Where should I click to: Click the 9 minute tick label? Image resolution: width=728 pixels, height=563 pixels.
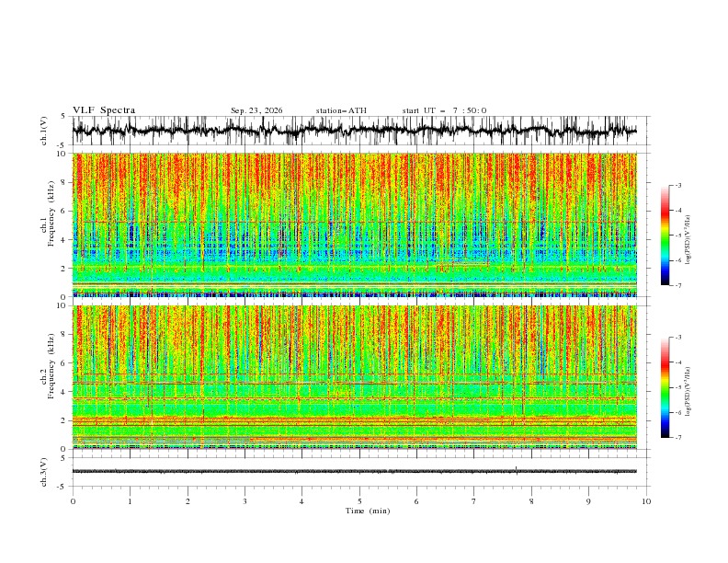[x=588, y=501]
